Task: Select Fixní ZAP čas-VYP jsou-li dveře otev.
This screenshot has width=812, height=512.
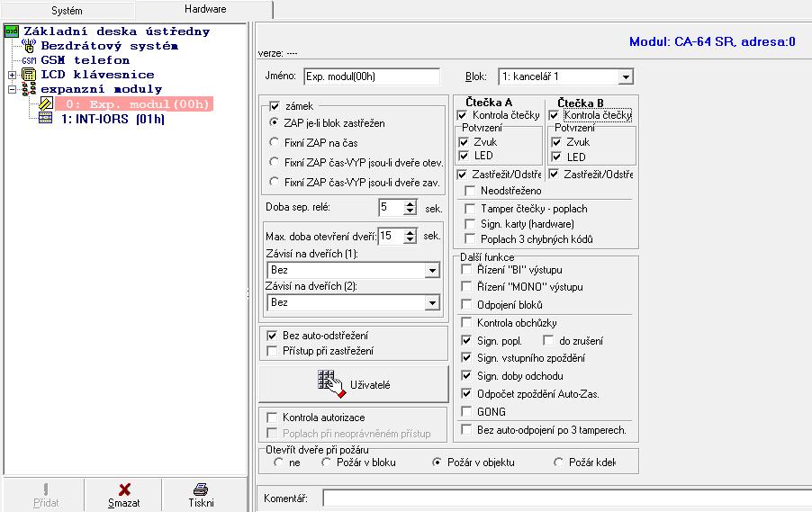Action: [x=275, y=162]
